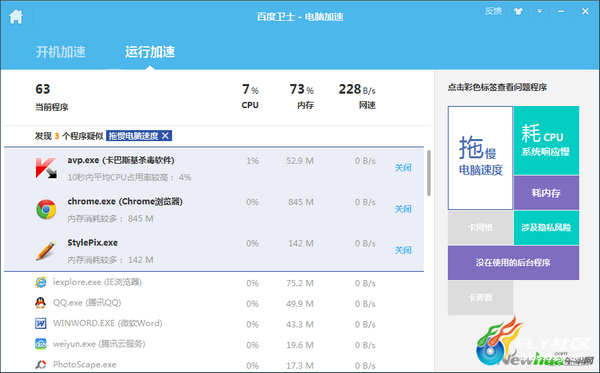Close StylePix.exe with its 关闭 link
This screenshot has height=373, width=600.
(x=403, y=250)
